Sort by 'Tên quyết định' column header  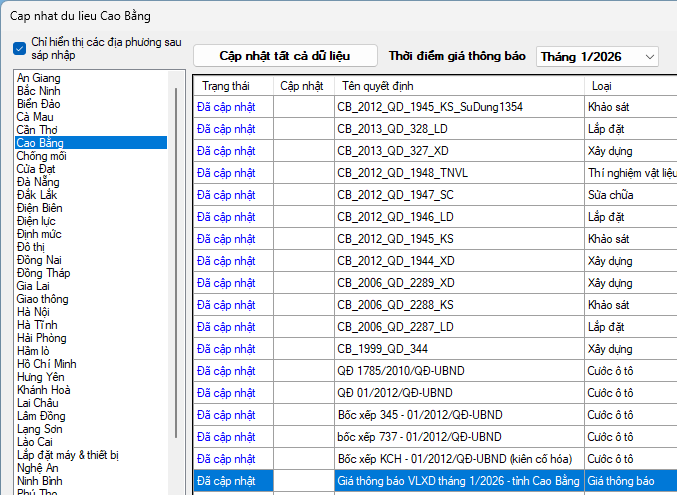378,86
